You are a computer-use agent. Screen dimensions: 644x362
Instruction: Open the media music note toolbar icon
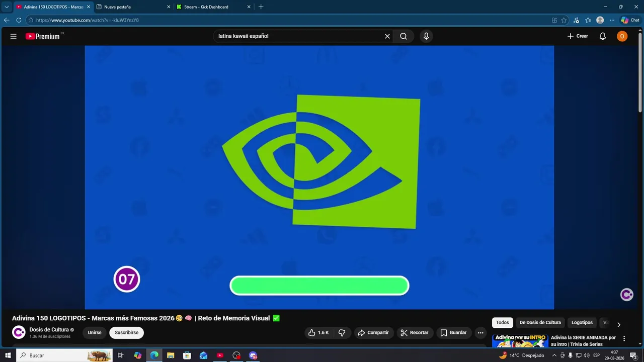576,20
